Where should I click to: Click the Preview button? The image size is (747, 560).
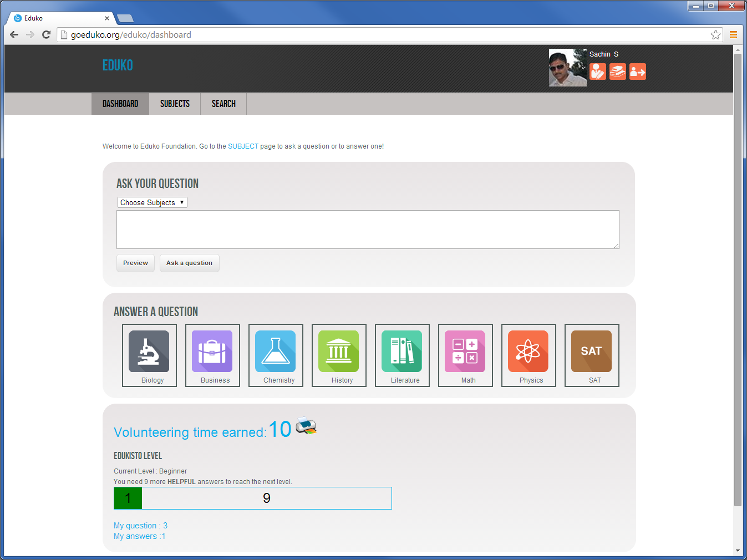point(135,263)
